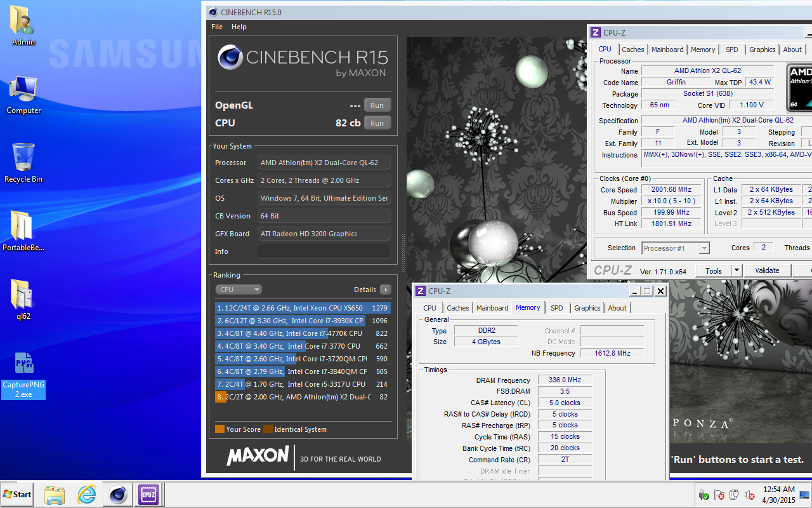
Task: Click the Cinebench R15.0 title bar icon
Action: 213,12
